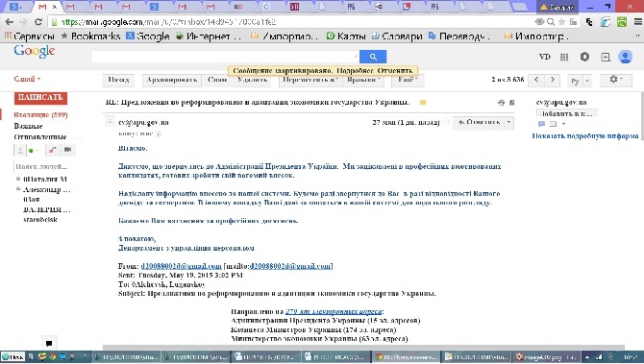The width and height of the screenshot is (644, 364).
Task: Click the share plus box icon
Action: click(606, 57)
